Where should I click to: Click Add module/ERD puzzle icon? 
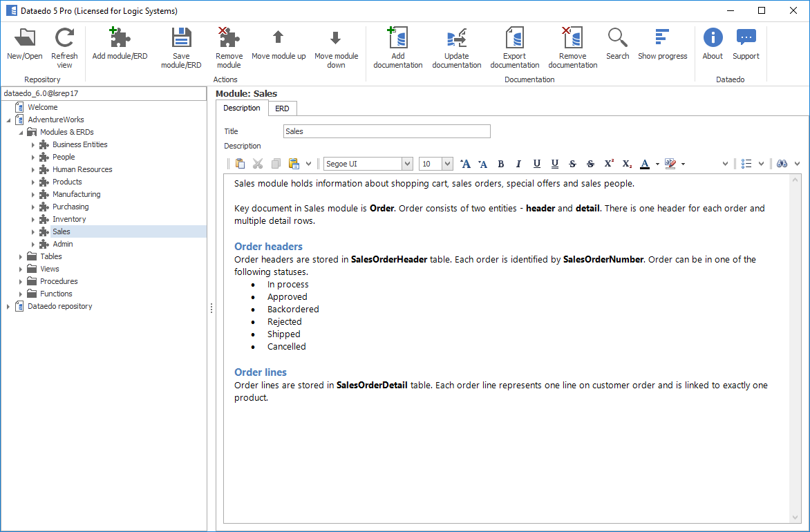pyautogui.click(x=120, y=39)
